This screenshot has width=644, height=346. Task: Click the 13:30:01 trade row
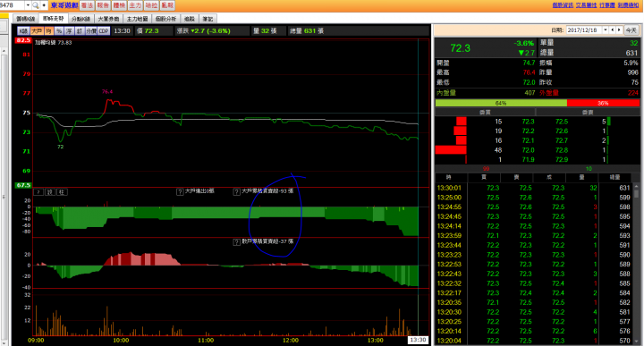[533, 188]
